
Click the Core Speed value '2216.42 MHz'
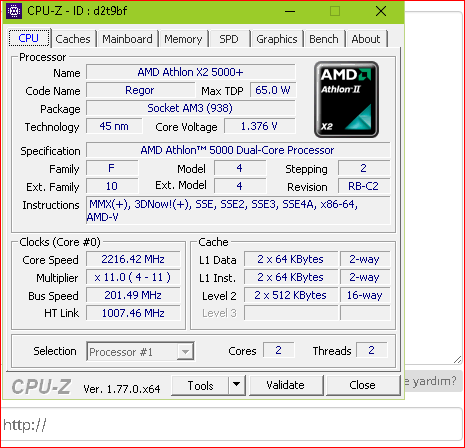(x=133, y=259)
